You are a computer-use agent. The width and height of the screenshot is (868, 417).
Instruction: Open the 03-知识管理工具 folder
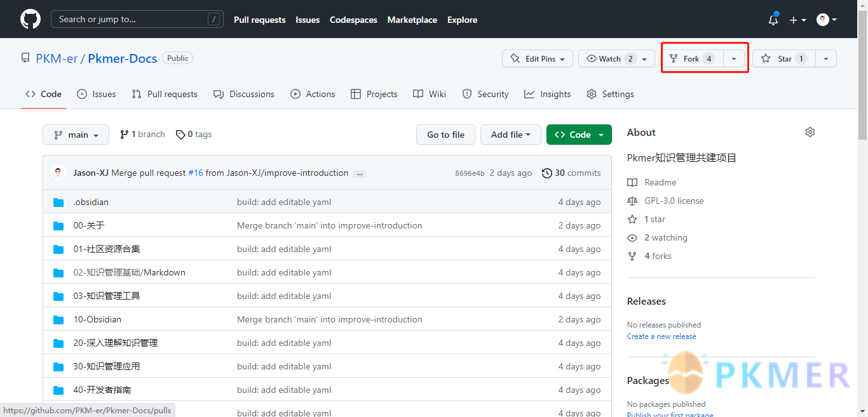(107, 296)
